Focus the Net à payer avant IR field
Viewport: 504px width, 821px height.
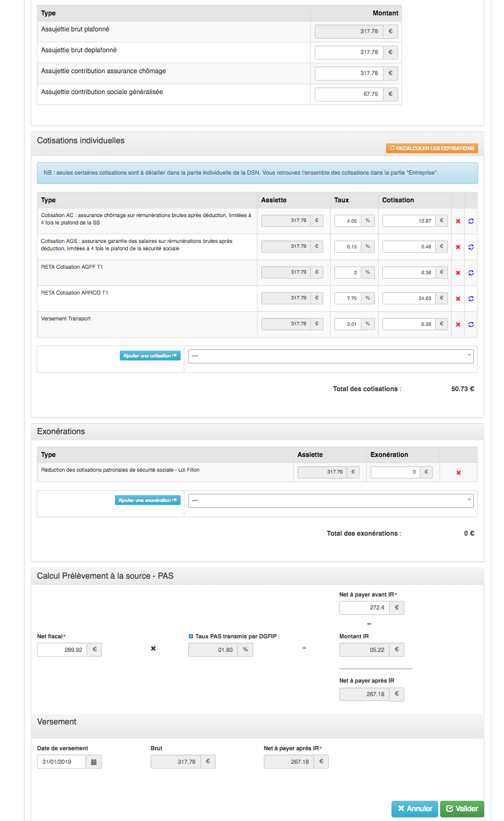[x=364, y=608]
